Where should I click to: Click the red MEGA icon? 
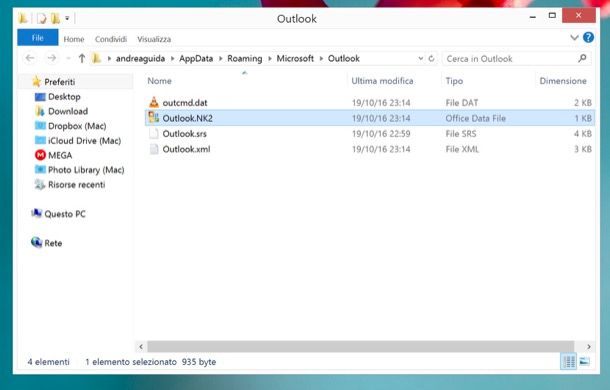point(40,155)
